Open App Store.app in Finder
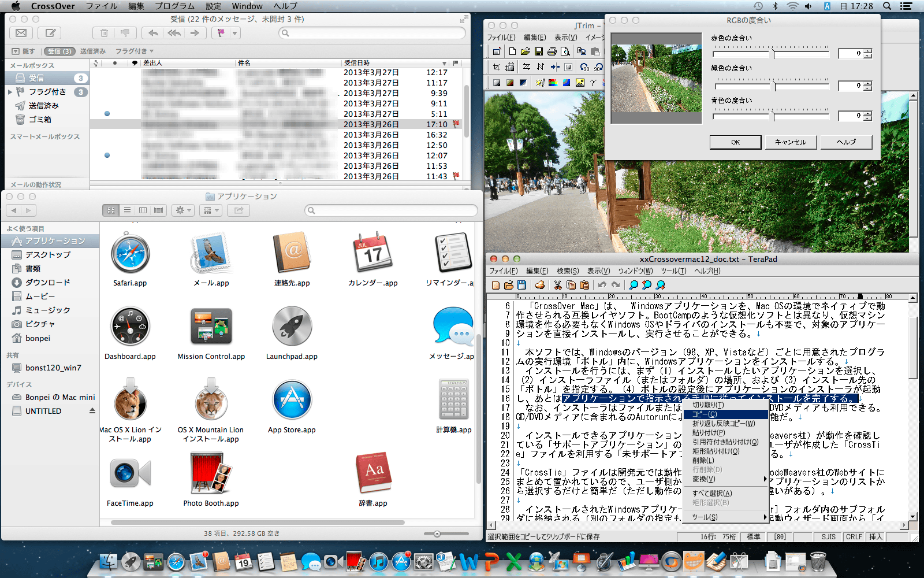 (292, 406)
